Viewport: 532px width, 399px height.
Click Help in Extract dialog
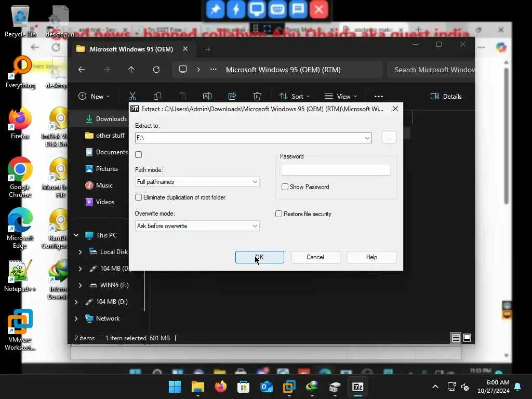click(x=371, y=257)
